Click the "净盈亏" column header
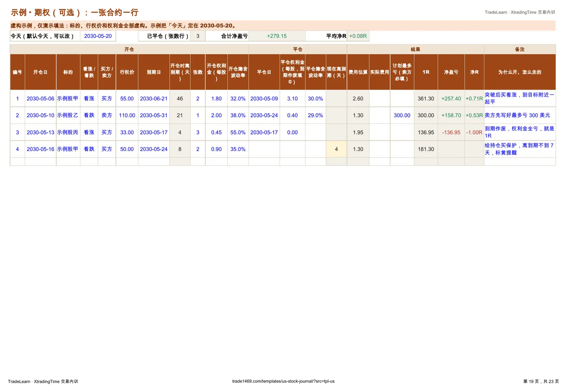567x392 pixels. [x=451, y=72]
